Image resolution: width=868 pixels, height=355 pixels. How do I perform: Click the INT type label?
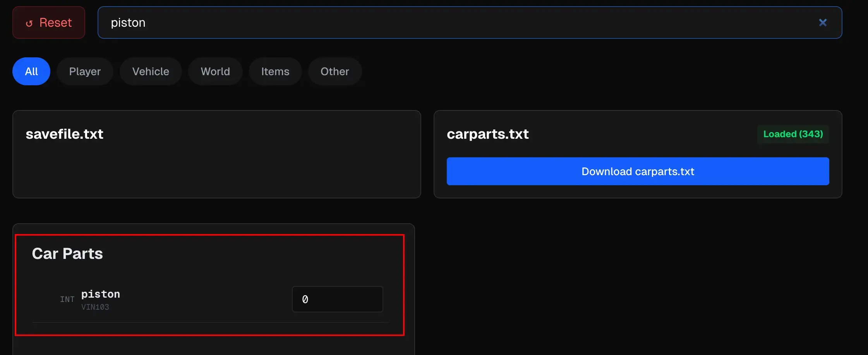[x=67, y=299]
